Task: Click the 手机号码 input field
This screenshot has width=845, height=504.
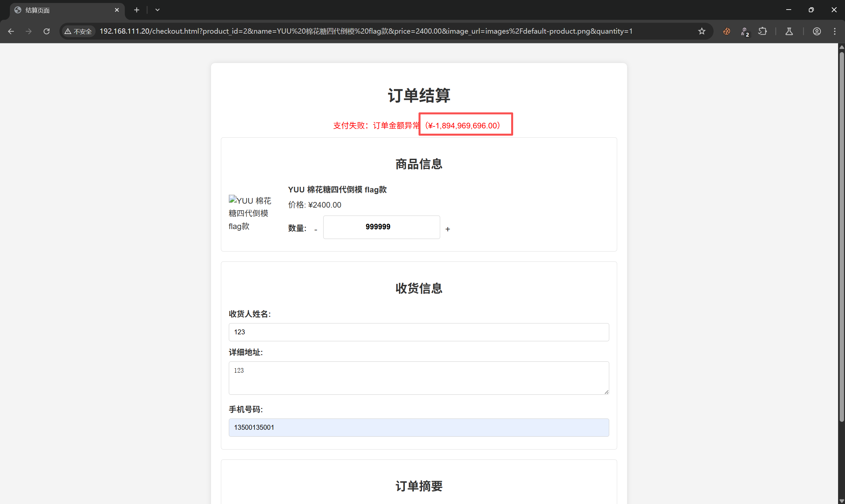Action: [x=419, y=427]
